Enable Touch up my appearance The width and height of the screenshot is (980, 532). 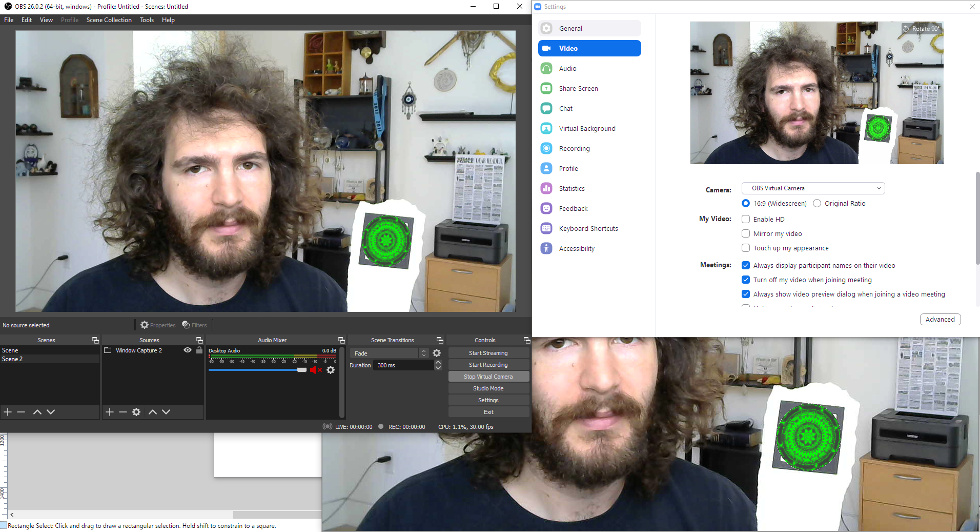(746, 248)
